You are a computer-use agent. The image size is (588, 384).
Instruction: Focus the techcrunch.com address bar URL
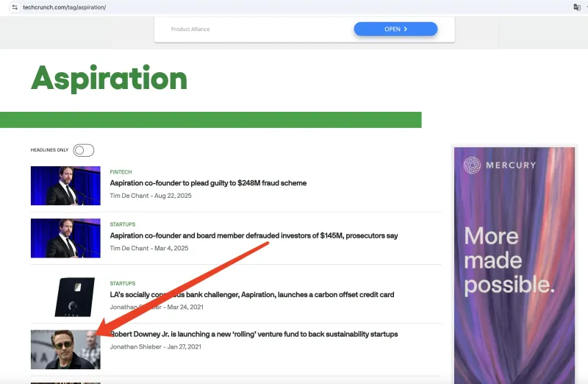click(x=65, y=7)
